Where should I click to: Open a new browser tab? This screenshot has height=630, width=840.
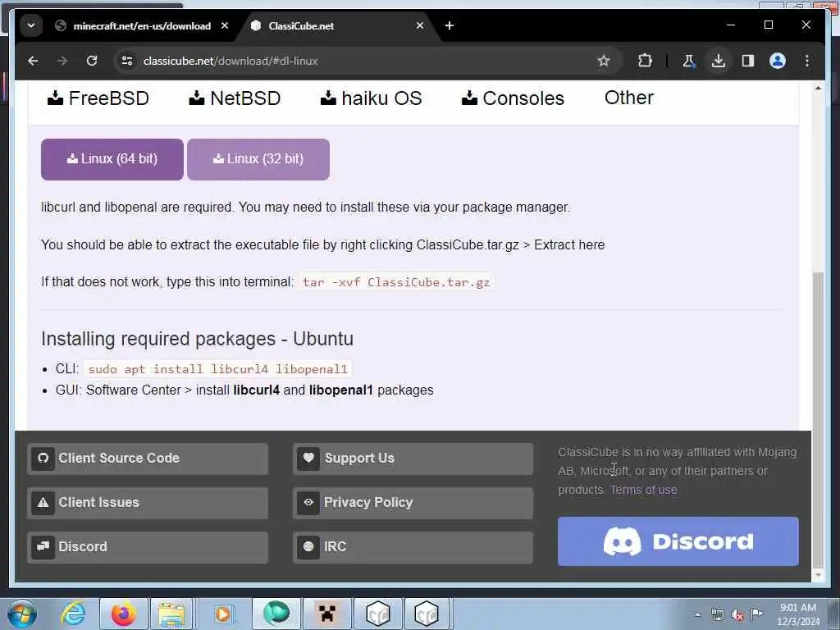click(x=450, y=25)
